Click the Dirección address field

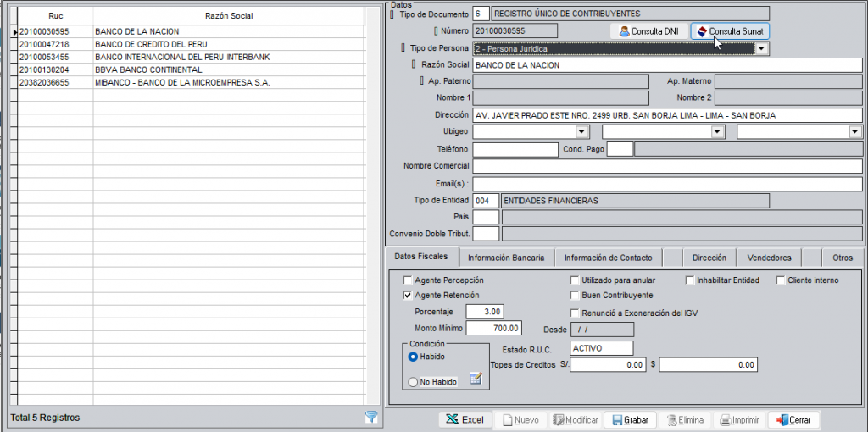(x=668, y=115)
